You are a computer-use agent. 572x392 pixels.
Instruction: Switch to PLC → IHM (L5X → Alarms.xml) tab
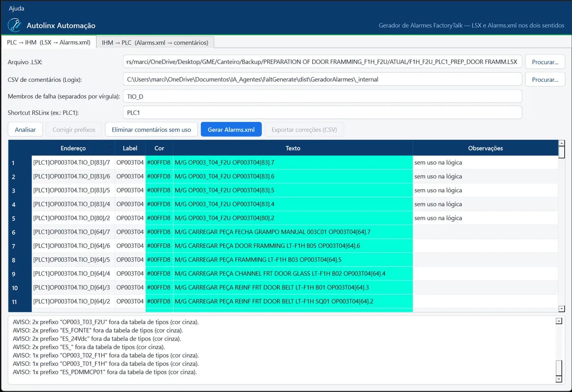click(x=49, y=43)
